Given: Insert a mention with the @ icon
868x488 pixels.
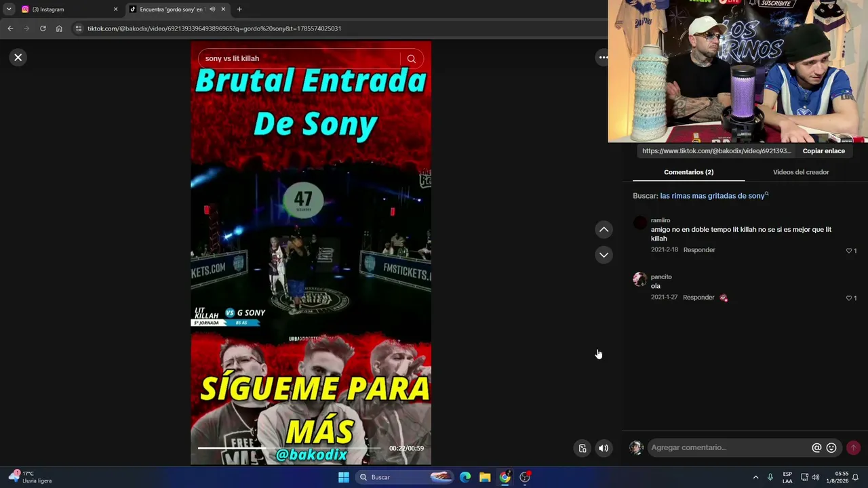Looking at the screenshot, I should [x=816, y=448].
